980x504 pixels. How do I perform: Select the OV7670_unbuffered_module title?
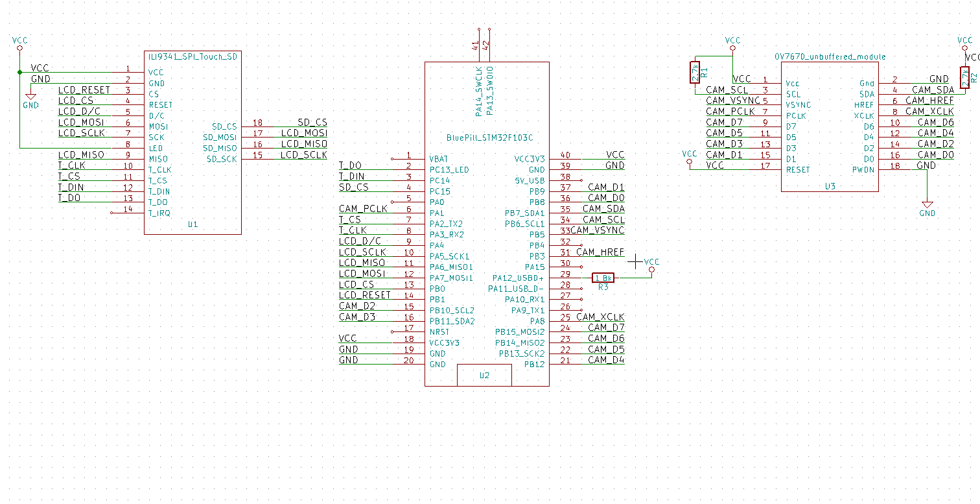(830, 57)
